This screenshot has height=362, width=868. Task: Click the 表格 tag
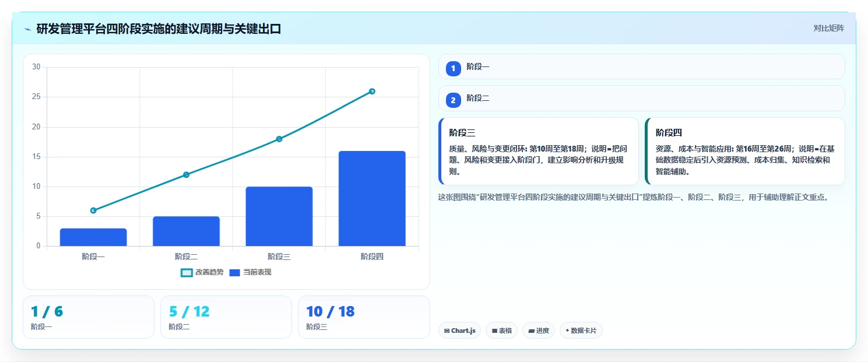click(x=501, y=331)
